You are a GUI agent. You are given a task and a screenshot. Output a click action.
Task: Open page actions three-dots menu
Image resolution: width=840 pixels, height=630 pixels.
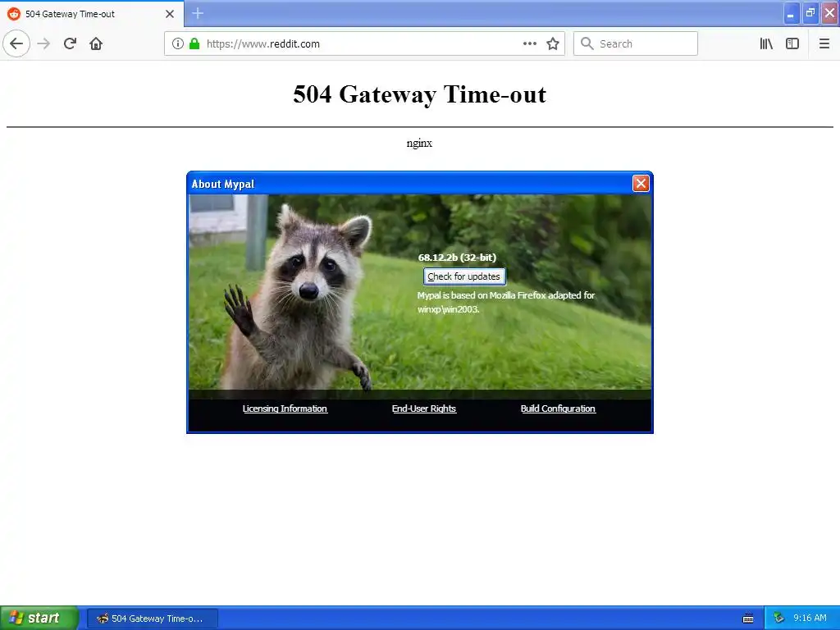[x=530, y=44]
